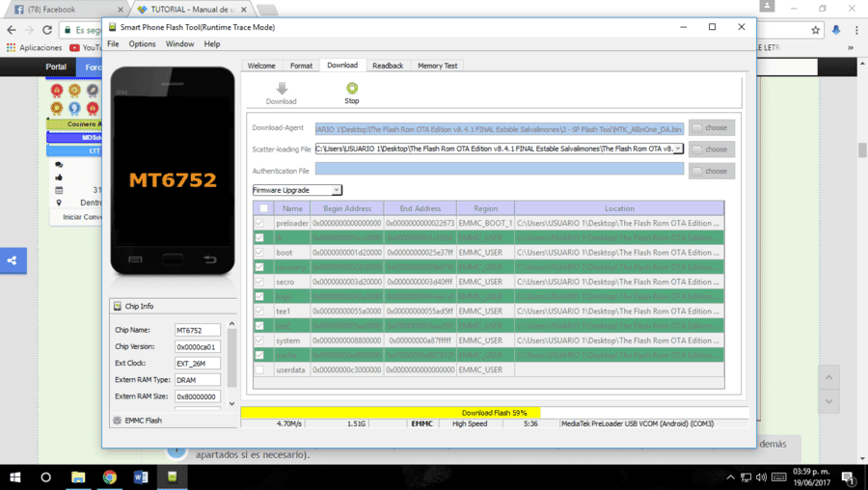This screenshot has width=868, height=490.
Task: Click the blue share button on webpage
Action: click(x=13, y=260)
